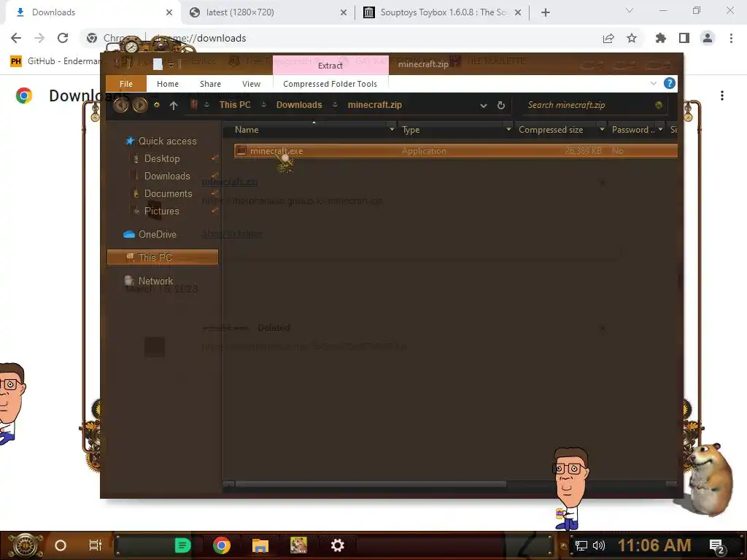Open GitHub - Enderman bookmark

(x=56, y=61)
